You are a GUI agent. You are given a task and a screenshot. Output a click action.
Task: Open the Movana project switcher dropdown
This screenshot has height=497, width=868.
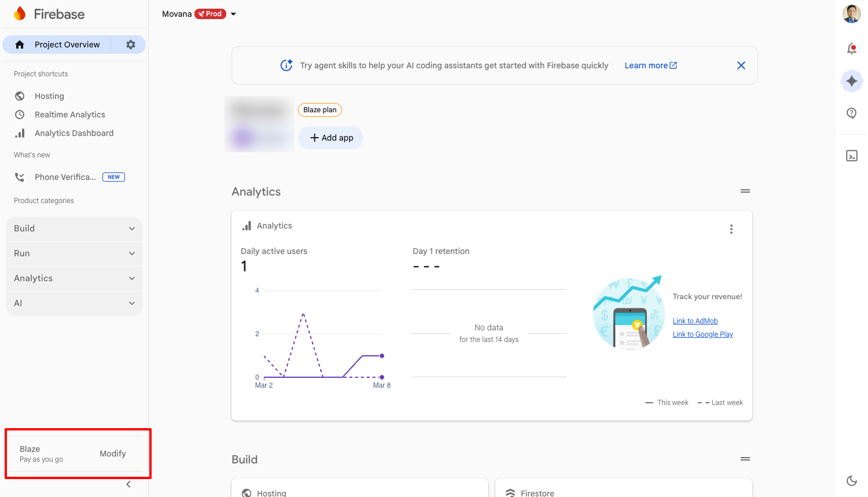(x=233, y=14)
